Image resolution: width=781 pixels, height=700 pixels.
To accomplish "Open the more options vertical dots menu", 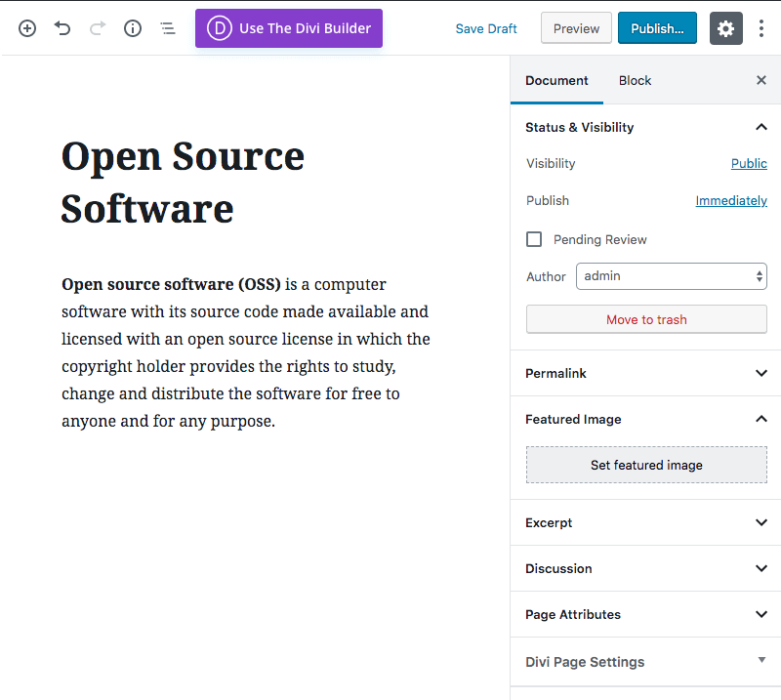I will (x=761, y=28).
